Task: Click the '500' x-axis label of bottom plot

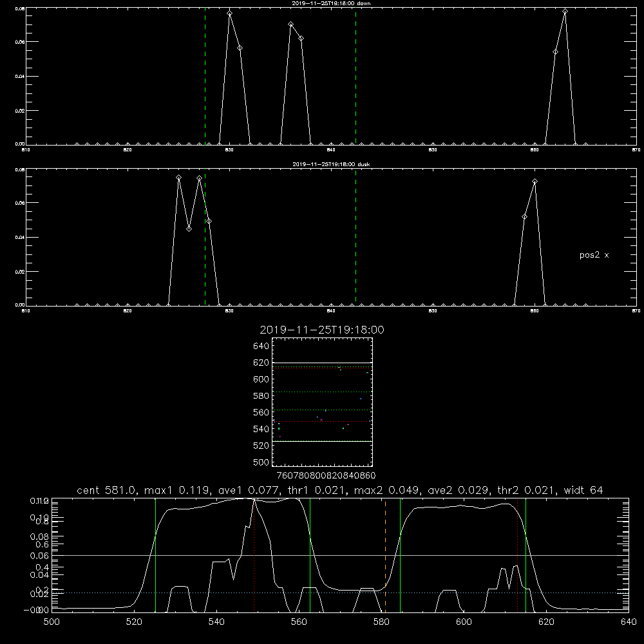Action: [52, 622]
